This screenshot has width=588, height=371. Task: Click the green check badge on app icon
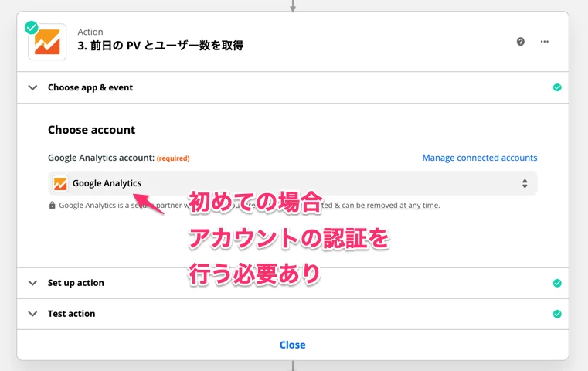(32, 27)
